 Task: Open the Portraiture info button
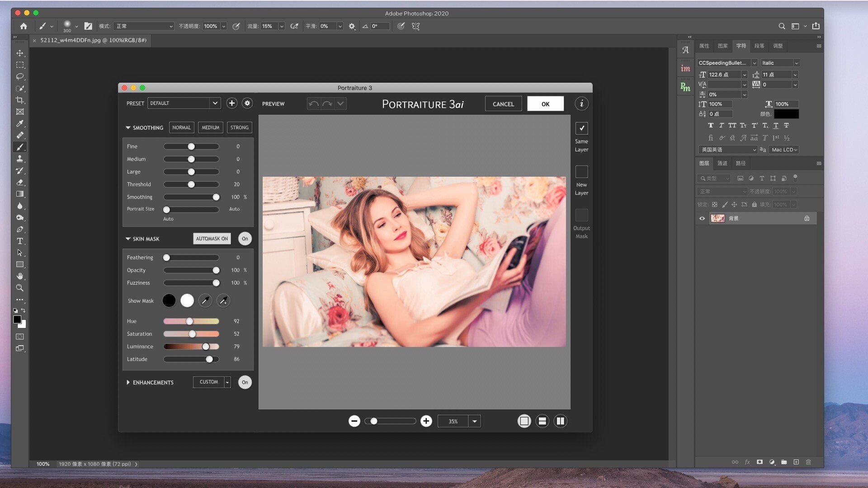pyautogui.click(x=582, y=104)
